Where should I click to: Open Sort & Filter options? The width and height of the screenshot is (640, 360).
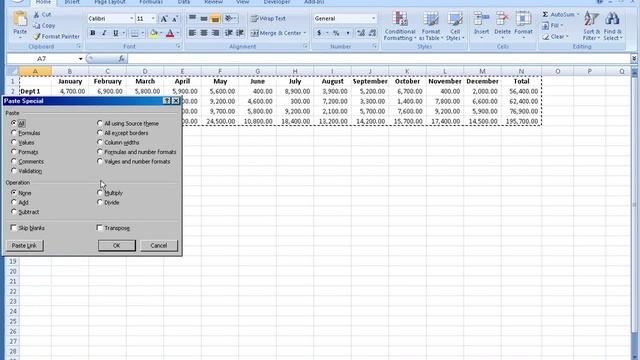point(591,26)
